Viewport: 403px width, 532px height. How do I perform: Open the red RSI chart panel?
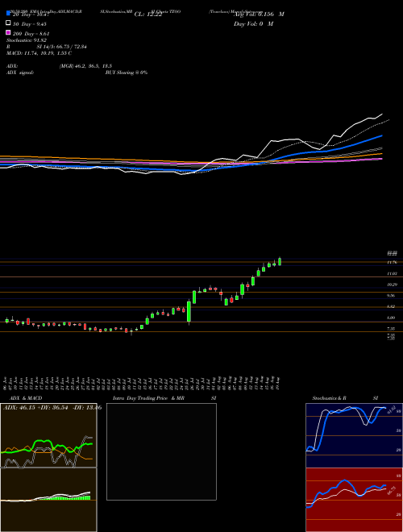click(x=354, y=500)
